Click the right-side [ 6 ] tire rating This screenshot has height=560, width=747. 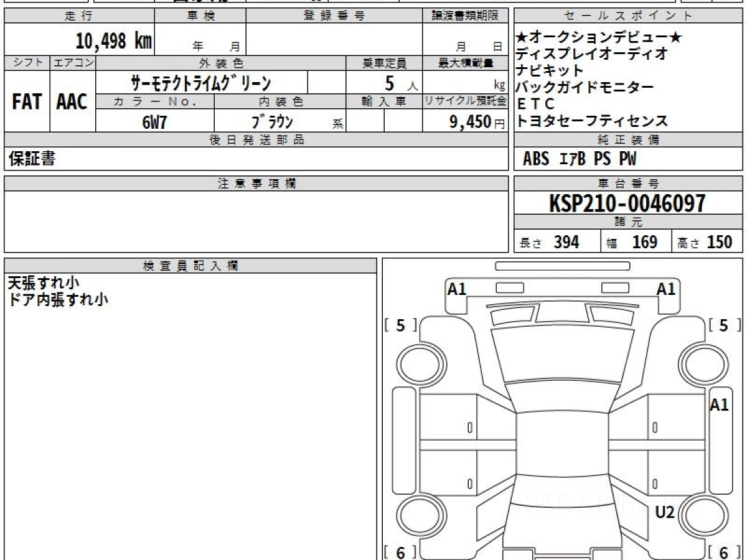[724, 552]
